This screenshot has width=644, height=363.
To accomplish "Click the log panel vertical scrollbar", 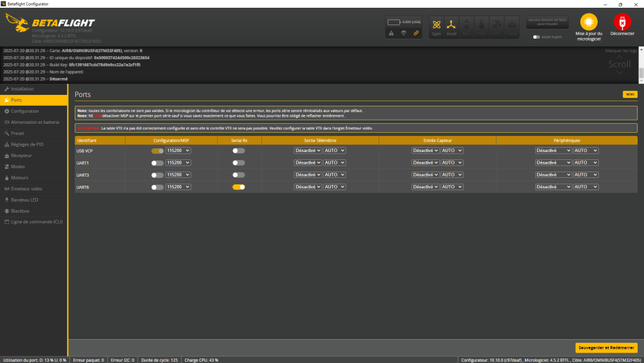I will pos(640,72).
